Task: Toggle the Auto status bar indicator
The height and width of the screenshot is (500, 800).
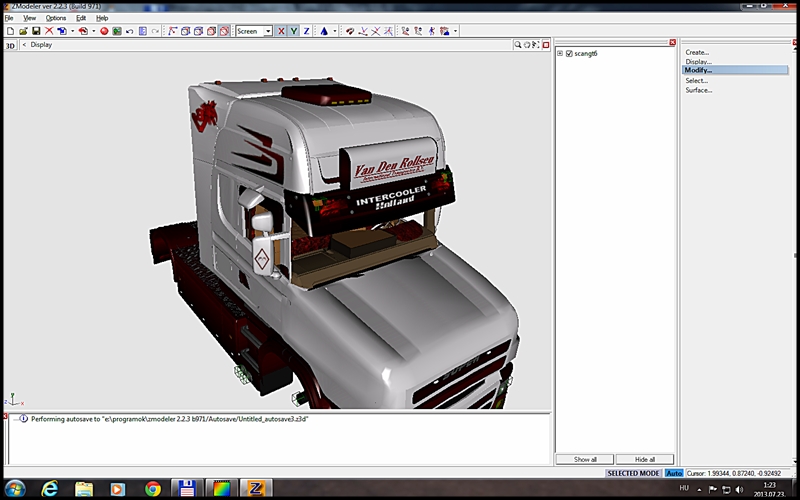Action: click(x=674, y=473)
